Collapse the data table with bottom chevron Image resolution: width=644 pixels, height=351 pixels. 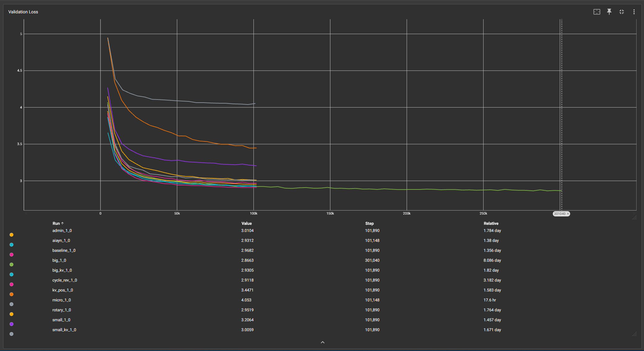pyautogui.click(x=323, y=342)
